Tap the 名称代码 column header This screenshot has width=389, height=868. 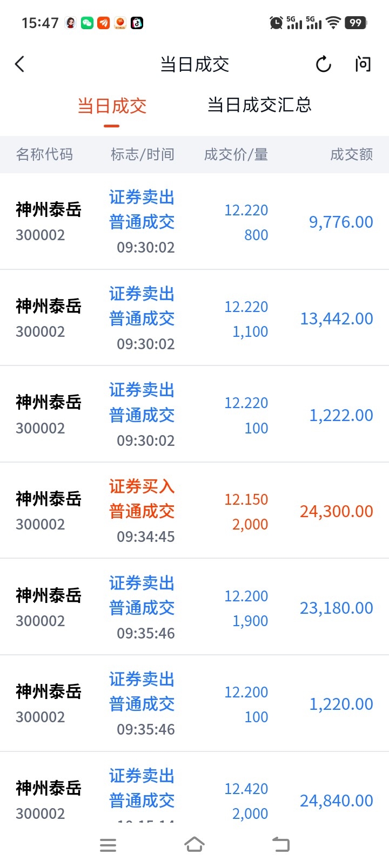tap(44, 154)
